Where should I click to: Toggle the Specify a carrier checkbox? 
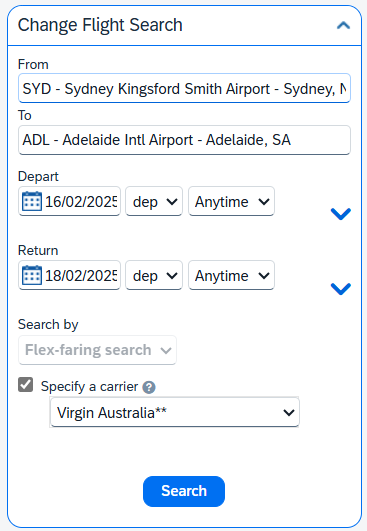[x=25, y=385]
